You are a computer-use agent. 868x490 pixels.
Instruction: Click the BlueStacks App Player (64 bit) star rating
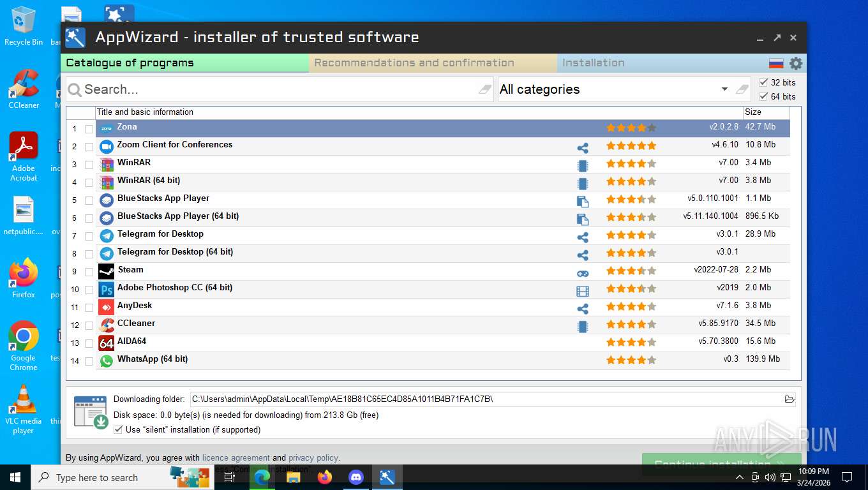coord(631,217)
